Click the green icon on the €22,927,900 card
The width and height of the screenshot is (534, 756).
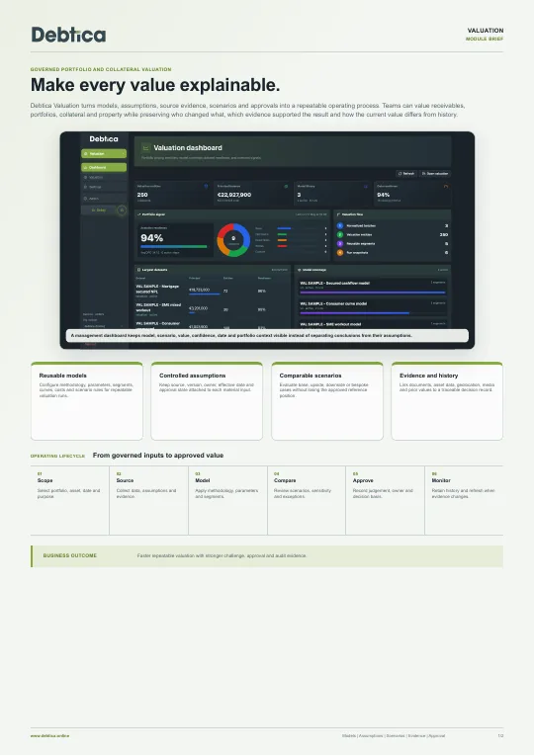coord(286,186)
